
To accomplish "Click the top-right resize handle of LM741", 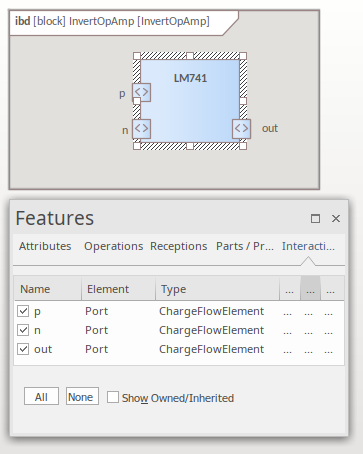I will pos(243,56).
